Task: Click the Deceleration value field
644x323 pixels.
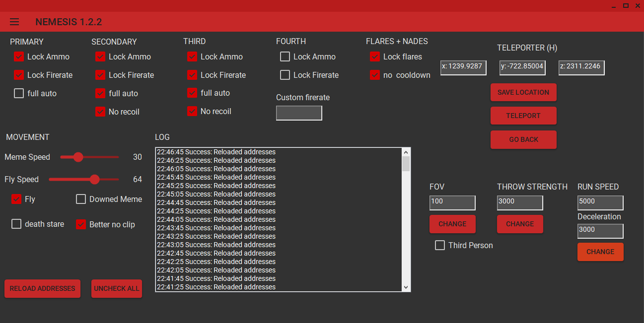Action: (600, 230)
